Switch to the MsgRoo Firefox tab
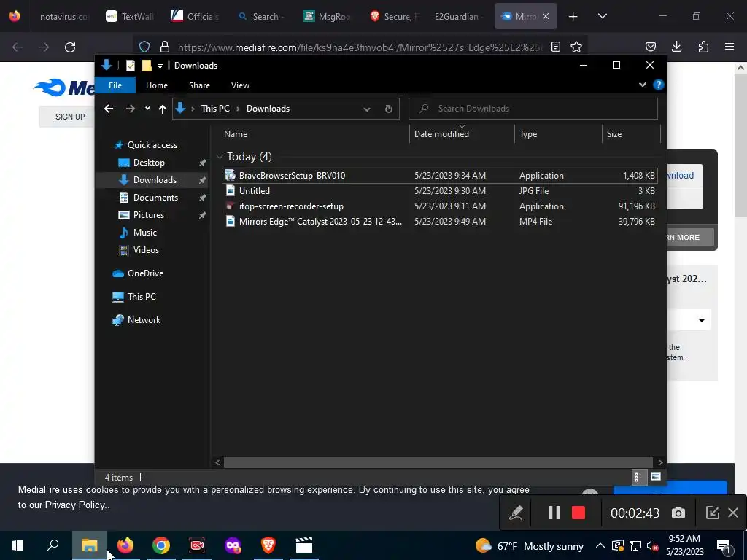 [329, 16]
